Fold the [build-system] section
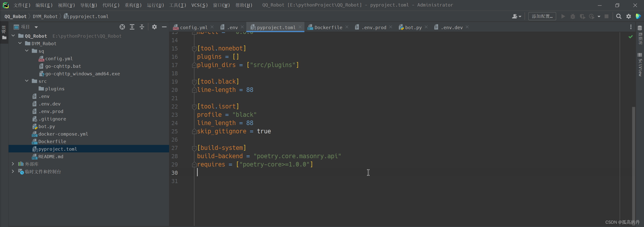 click(194, 148)
